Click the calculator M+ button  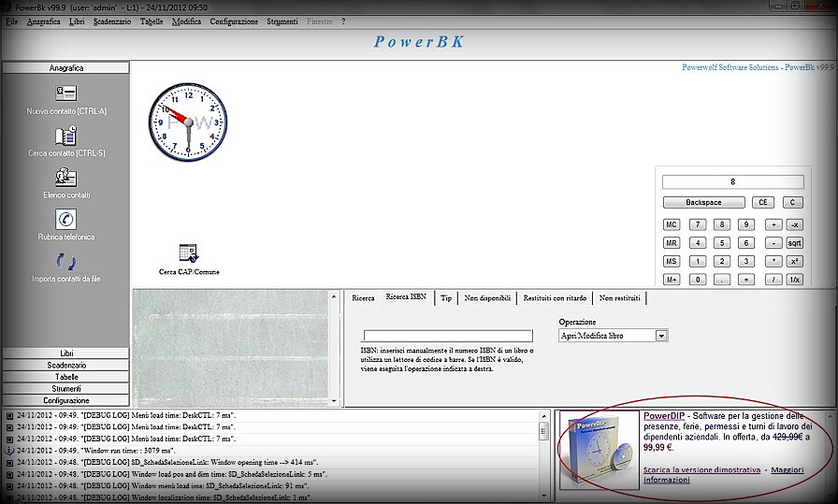click(672, 280)
